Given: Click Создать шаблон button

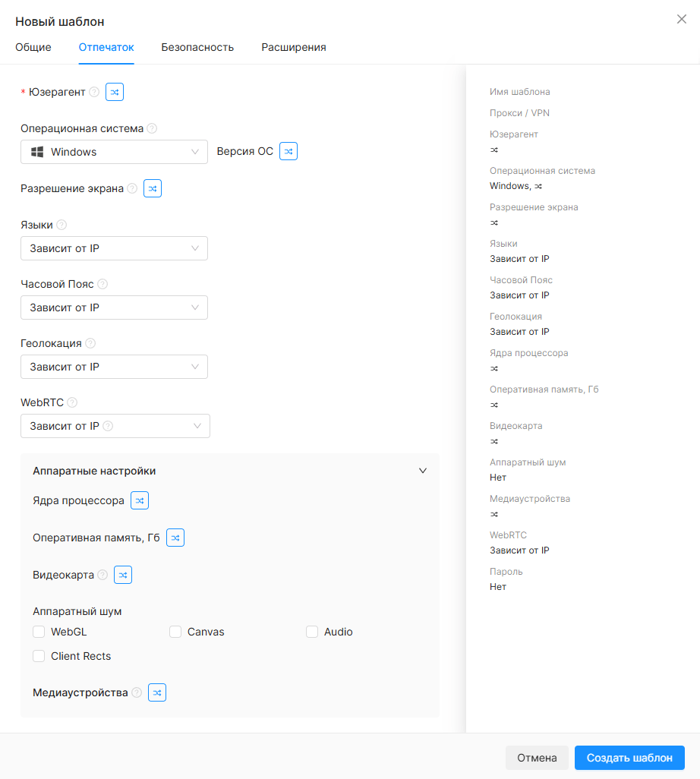Looking at the screenshot, I should pos(629,758).
